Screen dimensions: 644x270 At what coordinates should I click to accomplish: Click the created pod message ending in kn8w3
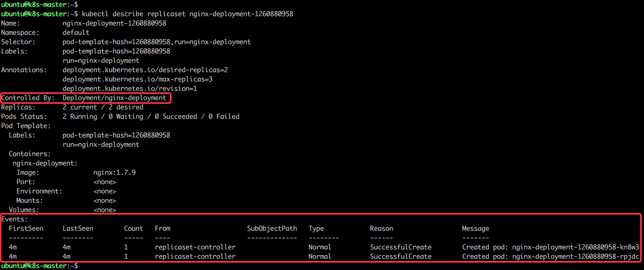551,247
